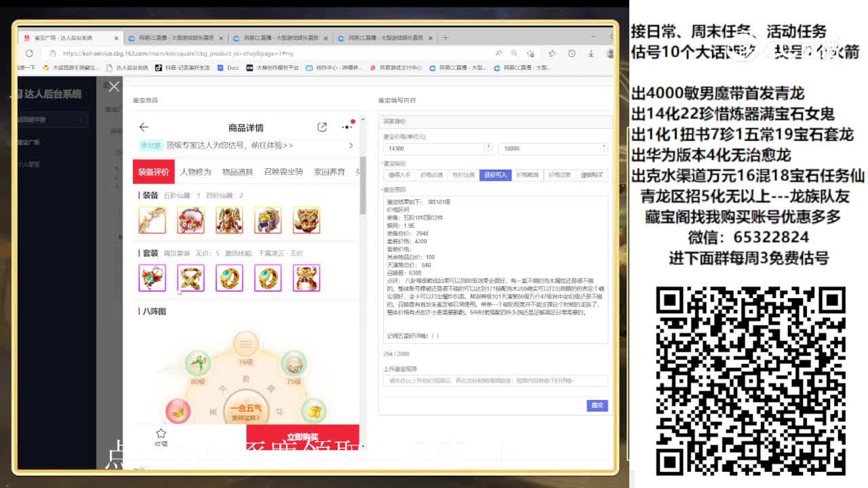This screenshot has height=488, width=868.
Task: Favorite the item with the 收藏 star
Action: [x=161, y=437]
